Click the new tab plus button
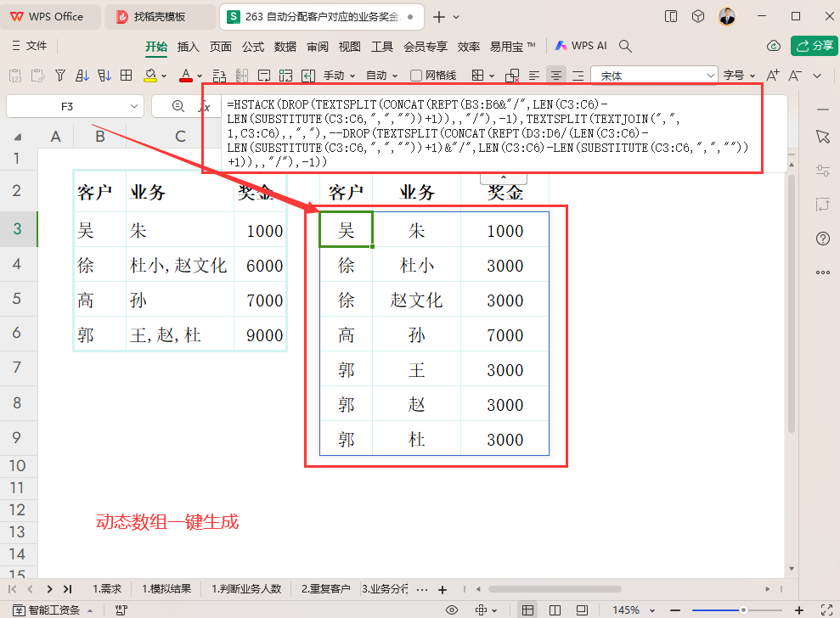This screenshot has height=618, width=840. pyautogui.click(x=439, y=17)
